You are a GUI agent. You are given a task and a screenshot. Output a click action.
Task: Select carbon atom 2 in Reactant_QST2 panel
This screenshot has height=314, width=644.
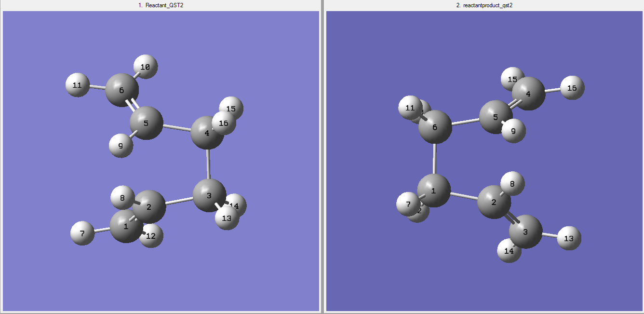149,206
